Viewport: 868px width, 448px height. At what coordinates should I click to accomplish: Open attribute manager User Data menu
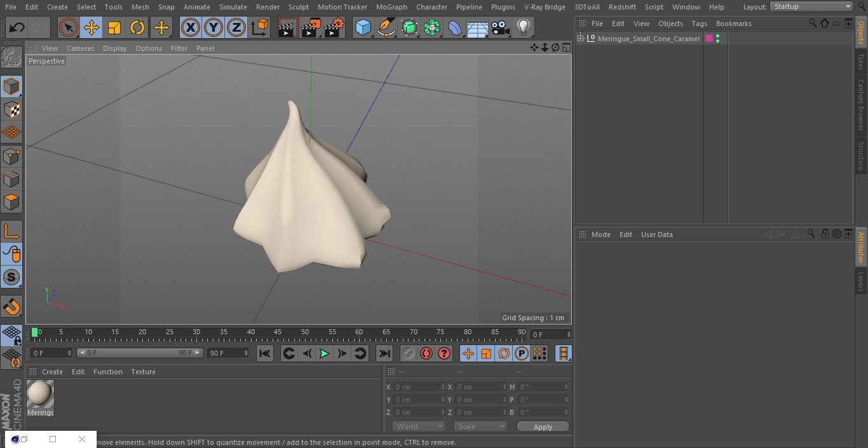pyautogui.click(x=656, y=234)
